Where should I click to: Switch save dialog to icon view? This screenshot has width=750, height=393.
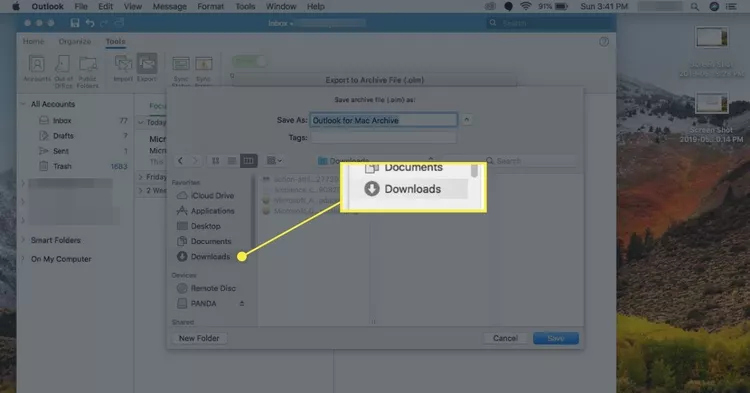[215, 161]
